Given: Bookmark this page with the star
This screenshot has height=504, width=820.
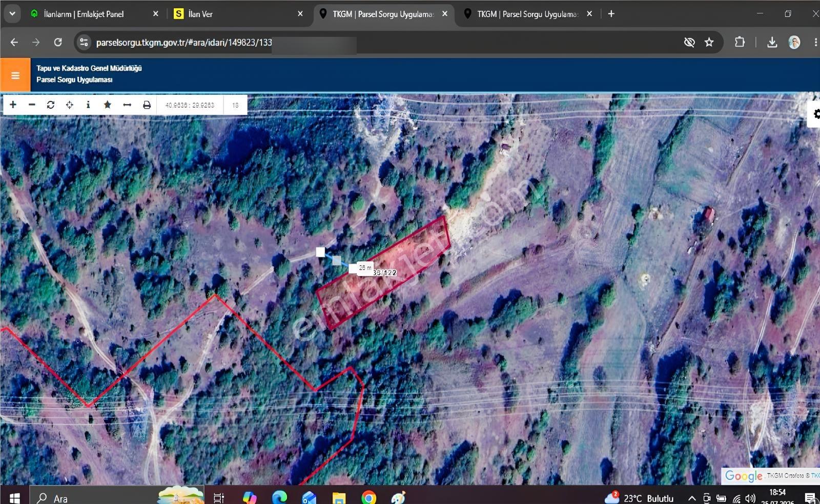Looking at the screenshot, I should coord(709,43).
